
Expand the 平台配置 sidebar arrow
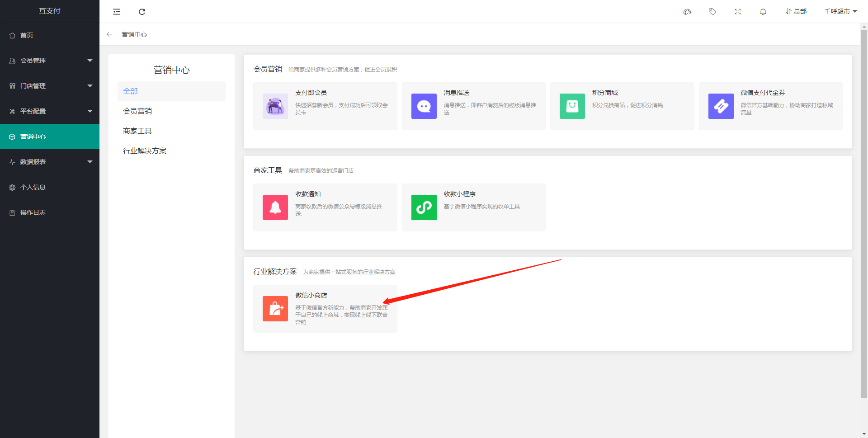90,111
